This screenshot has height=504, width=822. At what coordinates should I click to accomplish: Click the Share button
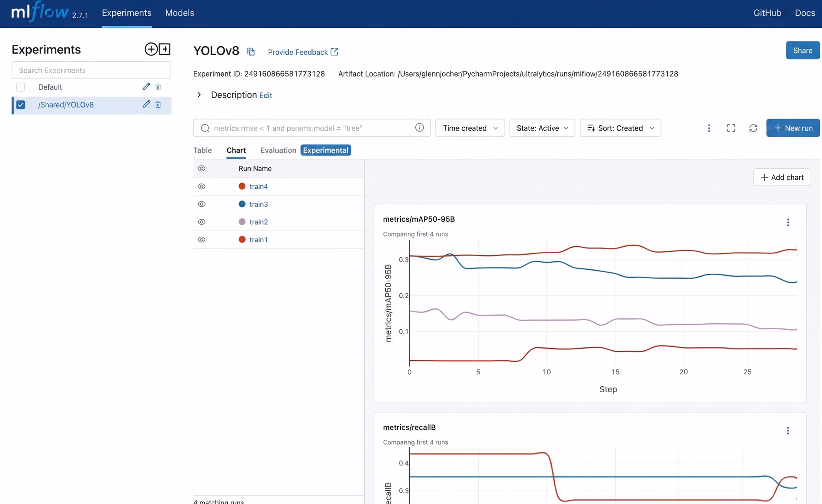coord(803,50)
